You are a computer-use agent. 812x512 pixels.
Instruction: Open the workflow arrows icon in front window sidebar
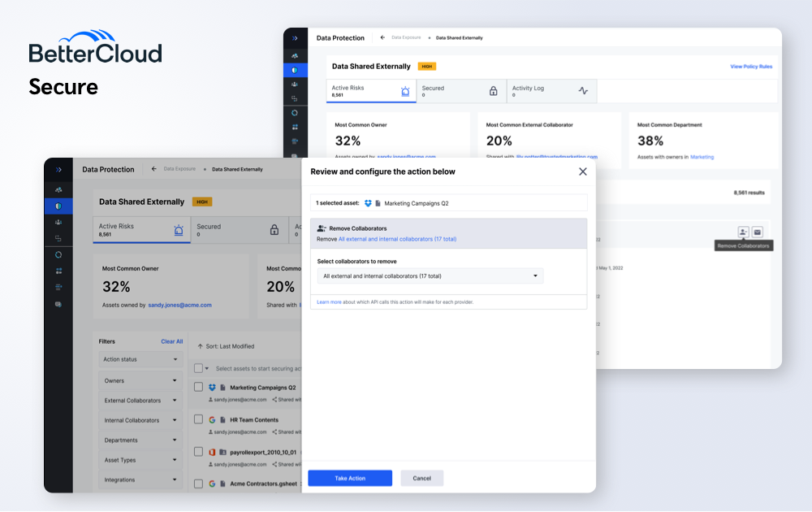pyautogui.click(x=58, y=238)
